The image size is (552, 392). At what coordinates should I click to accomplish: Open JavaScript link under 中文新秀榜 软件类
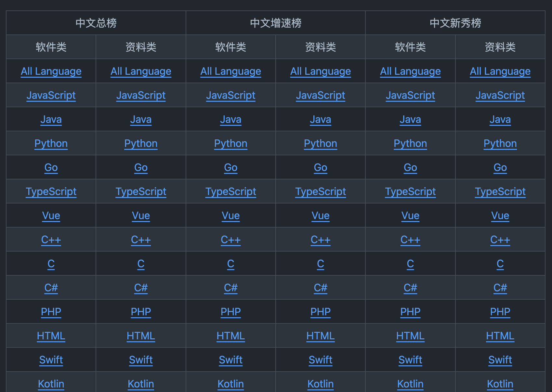point(410,95)
